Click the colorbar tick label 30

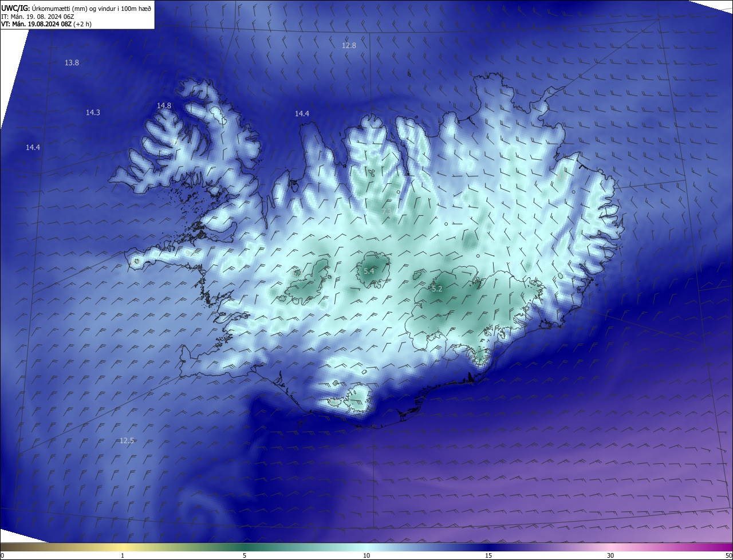tap(610, 555)
